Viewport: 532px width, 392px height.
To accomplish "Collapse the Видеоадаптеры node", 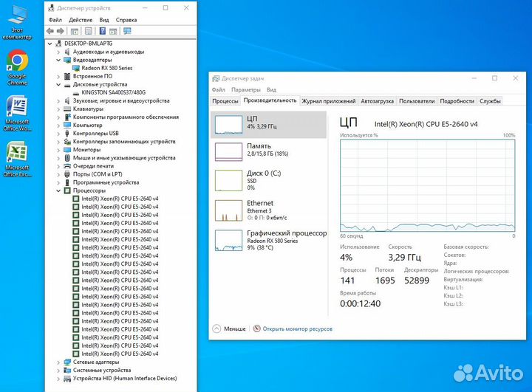I will pyautogui.click(x=58, y=60).
